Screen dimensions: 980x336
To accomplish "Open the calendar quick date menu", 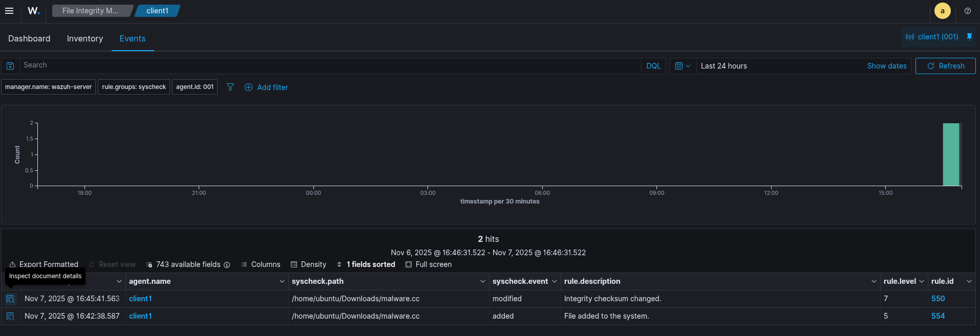I will coord(683,66).
